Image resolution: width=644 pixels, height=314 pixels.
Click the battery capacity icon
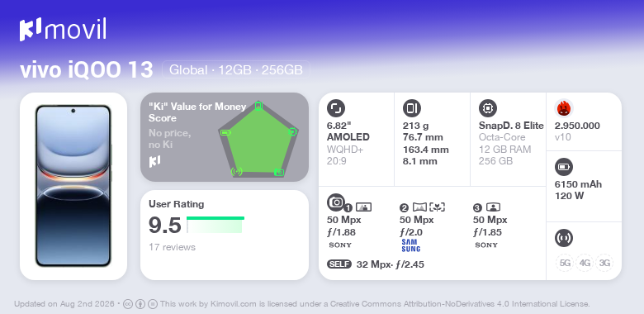pyautogui.click(x=564, y=167)
